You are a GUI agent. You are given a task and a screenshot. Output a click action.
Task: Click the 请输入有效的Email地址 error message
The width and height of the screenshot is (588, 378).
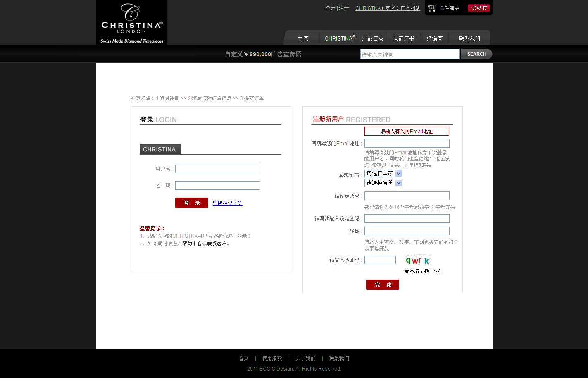tap(407, 131)
